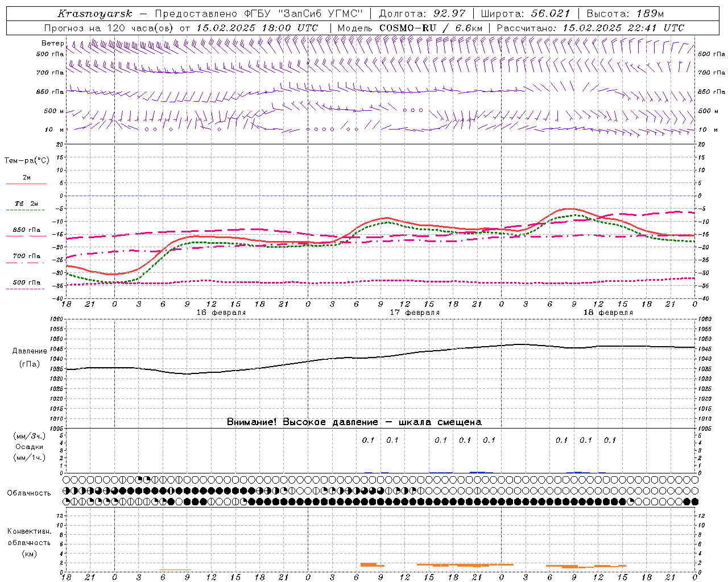728x582 pixels.
Task: Select "Рассчитано: 15.02.2025 22:41 UTC" timestamp
Action: tap(590, 28)
